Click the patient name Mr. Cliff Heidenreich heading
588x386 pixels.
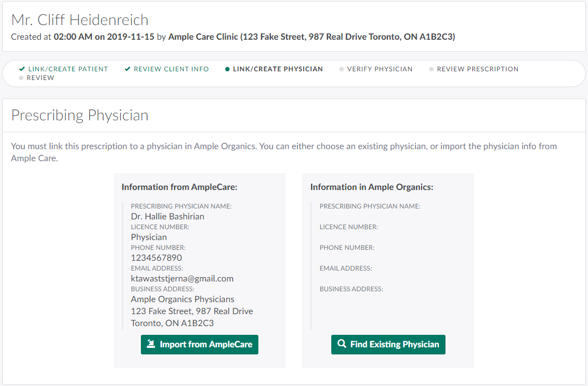tap(80, 20)
